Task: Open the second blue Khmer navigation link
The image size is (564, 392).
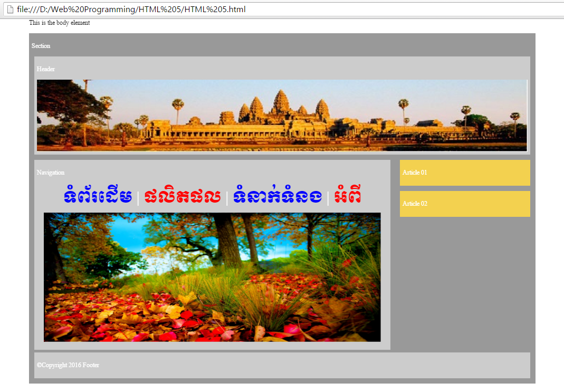Action: pyautogui.click(x=278, y=195)
